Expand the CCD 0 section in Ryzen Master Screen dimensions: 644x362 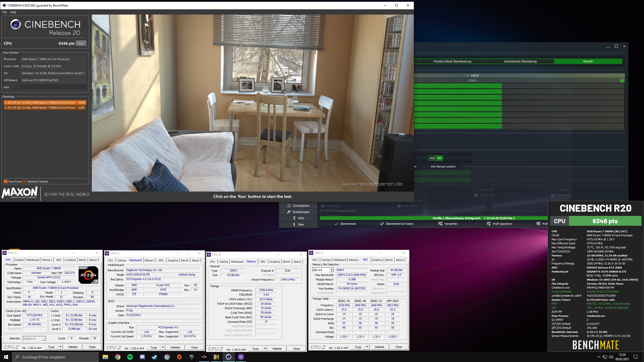468,75
